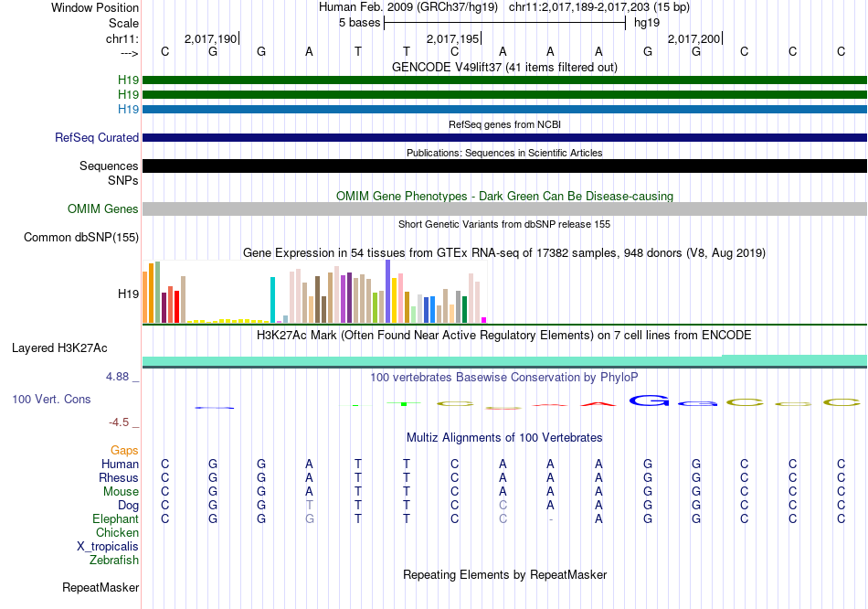Click '100 vertebrates Basewise Conservation by PhyloP' title

(504, 378)
